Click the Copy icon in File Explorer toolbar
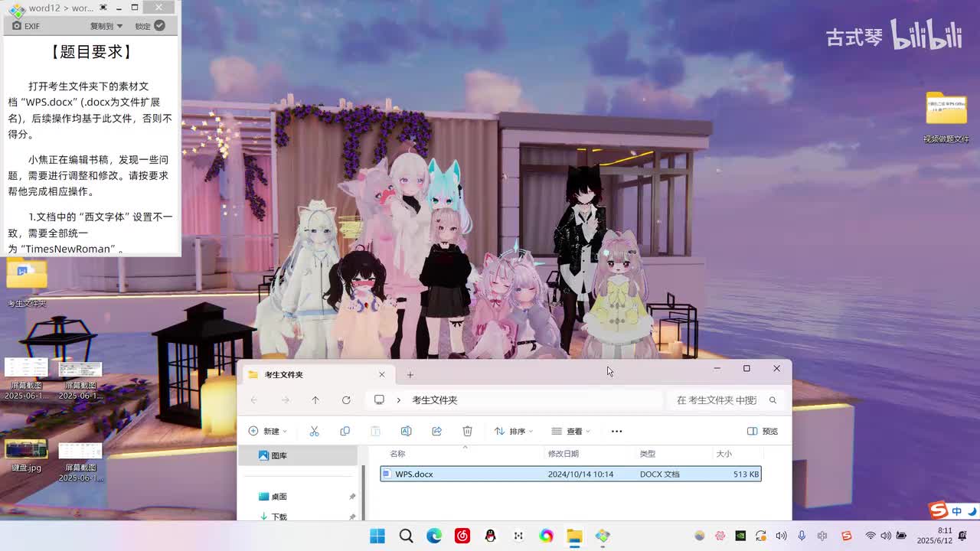 click(x=345, y=431)
